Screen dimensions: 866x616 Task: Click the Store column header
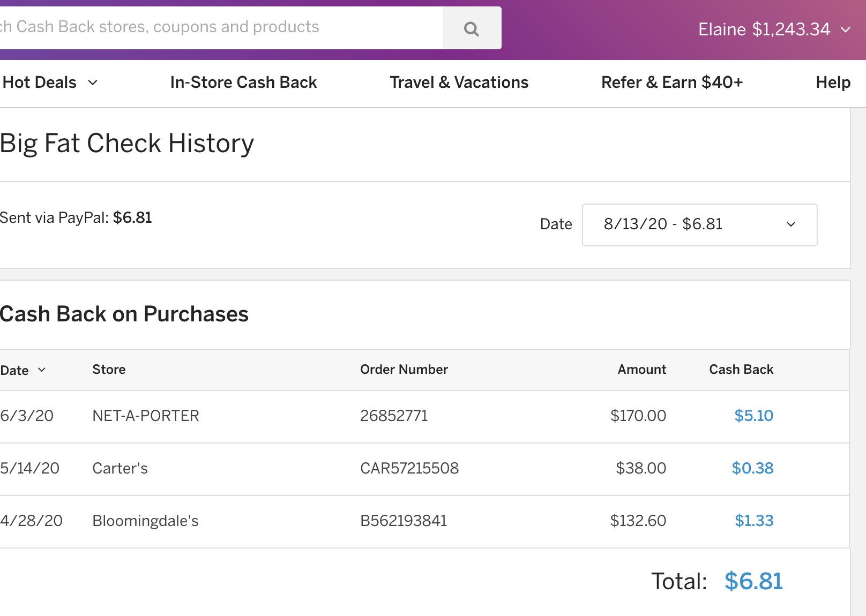tap(109, 370)
